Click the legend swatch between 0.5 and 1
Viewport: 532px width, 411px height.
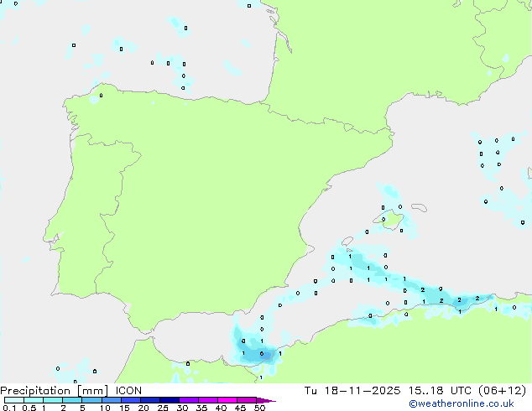tap(34, 400)
